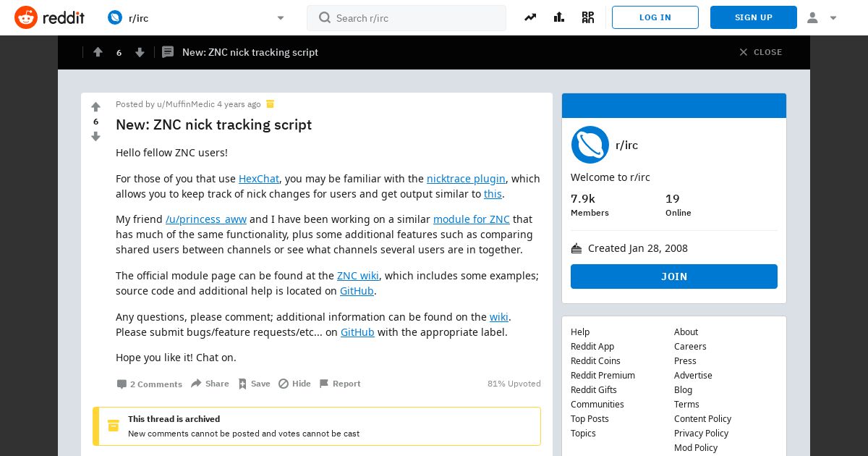Viewport: 868px width, 456px height.
Task: Focus the Search r/irc field
Action: coord(407,18)
